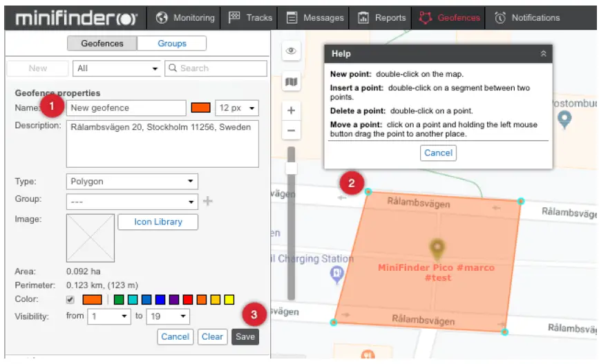Click the Tracks flag icon
The height and width of the screenshot is (364, 599).
234,17
